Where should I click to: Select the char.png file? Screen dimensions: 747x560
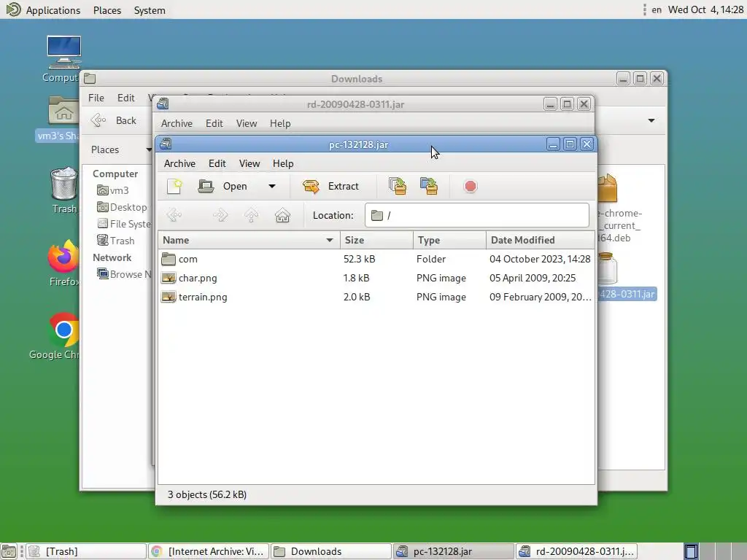(x=376, y=278)
